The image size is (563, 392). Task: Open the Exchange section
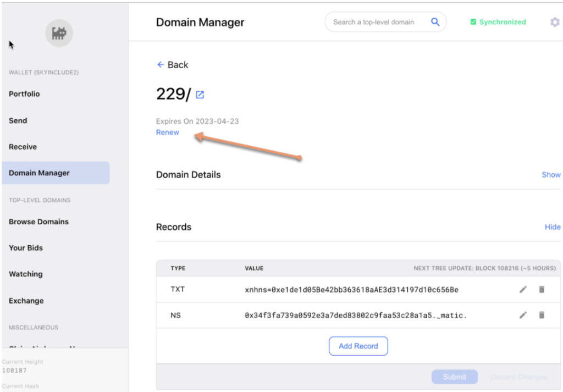tap(26, 301)
